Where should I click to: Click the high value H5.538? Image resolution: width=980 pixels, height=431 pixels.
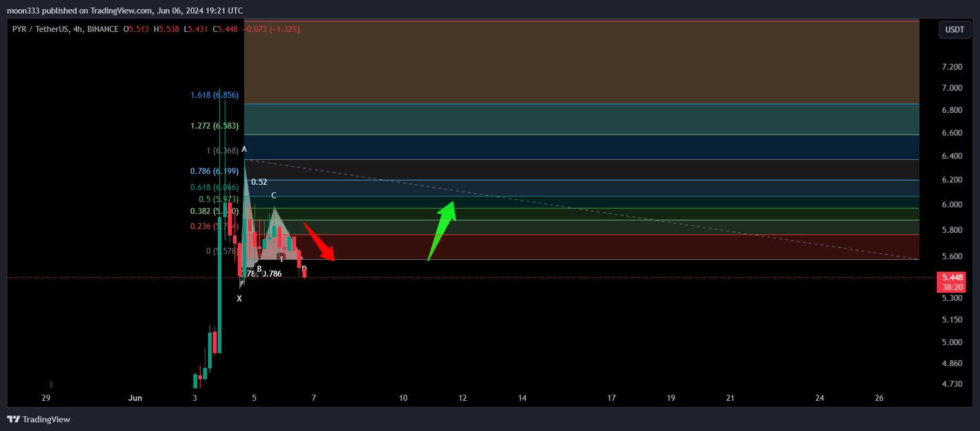point(166,29)
